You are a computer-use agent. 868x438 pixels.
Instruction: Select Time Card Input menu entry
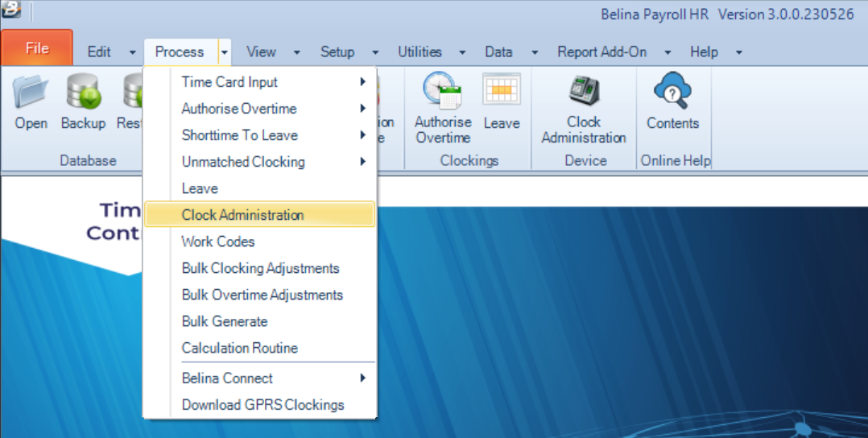tap(259, 82)
